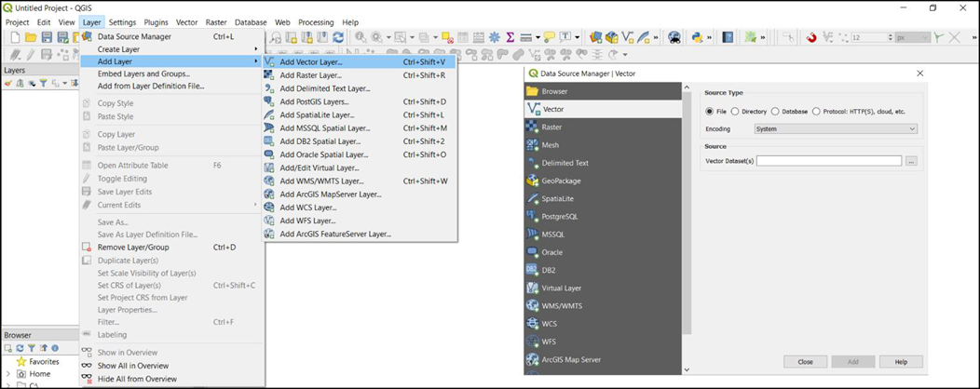Select the Database source type radio button
This screenshot has height=389, width=980.
(776, 111)
